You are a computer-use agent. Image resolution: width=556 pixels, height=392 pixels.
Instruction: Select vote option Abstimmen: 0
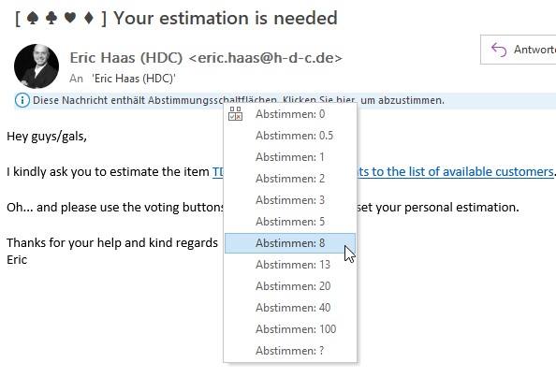tap(290, 114)
